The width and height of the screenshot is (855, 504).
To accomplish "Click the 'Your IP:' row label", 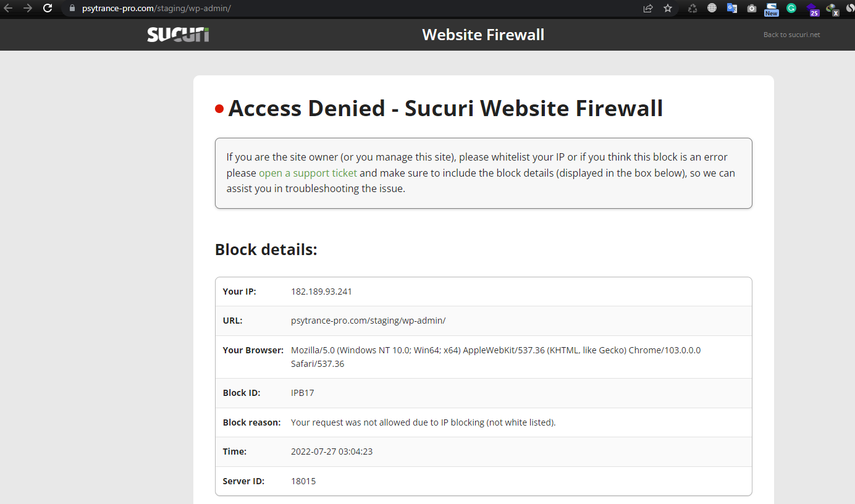I will click(x=239, y=292).
